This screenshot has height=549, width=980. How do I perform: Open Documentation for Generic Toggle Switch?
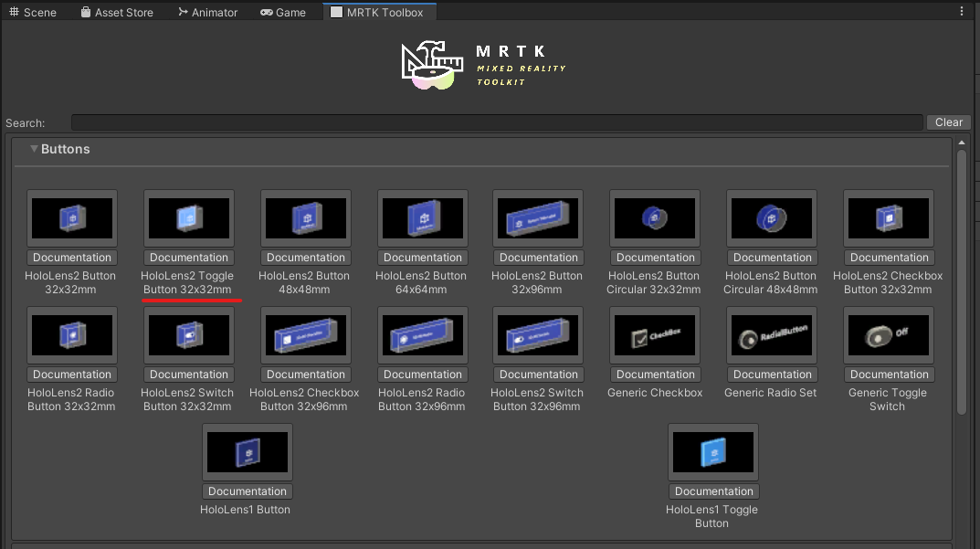click(x=889, y=375)
